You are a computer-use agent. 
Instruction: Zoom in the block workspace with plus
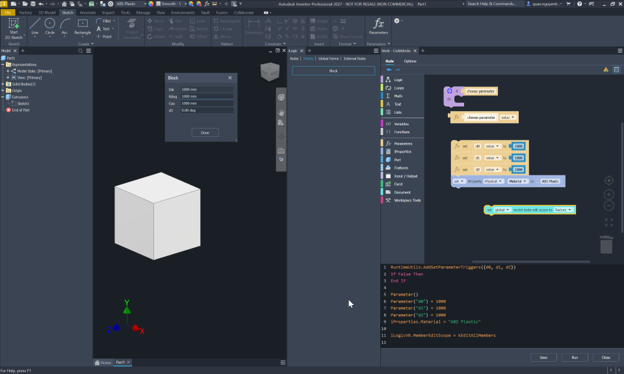[x=609, y=195]
